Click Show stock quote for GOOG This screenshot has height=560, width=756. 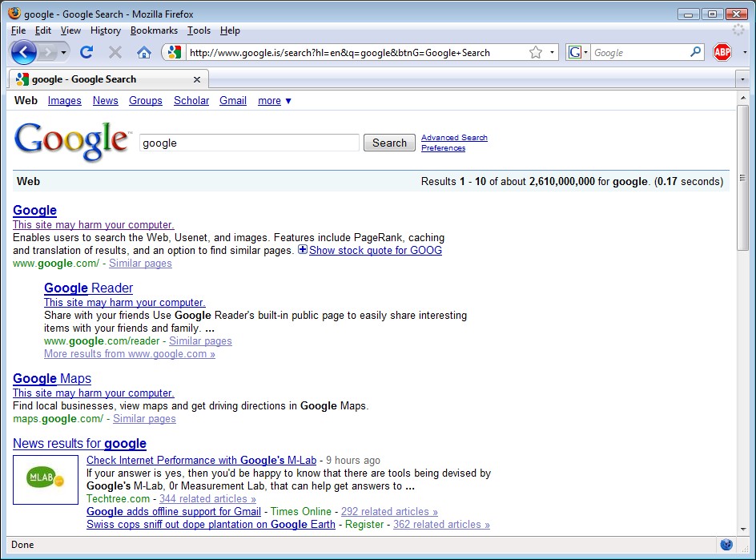(x=375, y=250)
